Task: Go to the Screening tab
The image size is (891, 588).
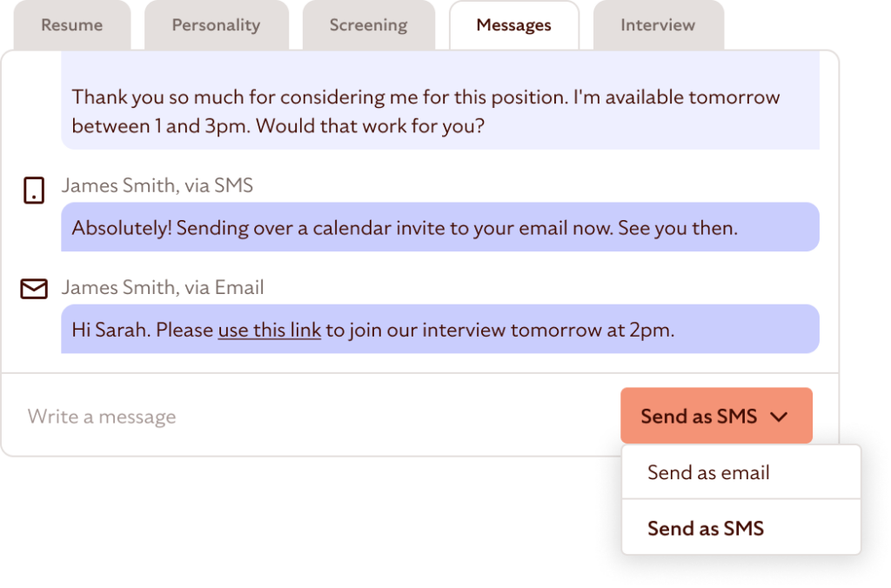Action: [x=368, y=25]
